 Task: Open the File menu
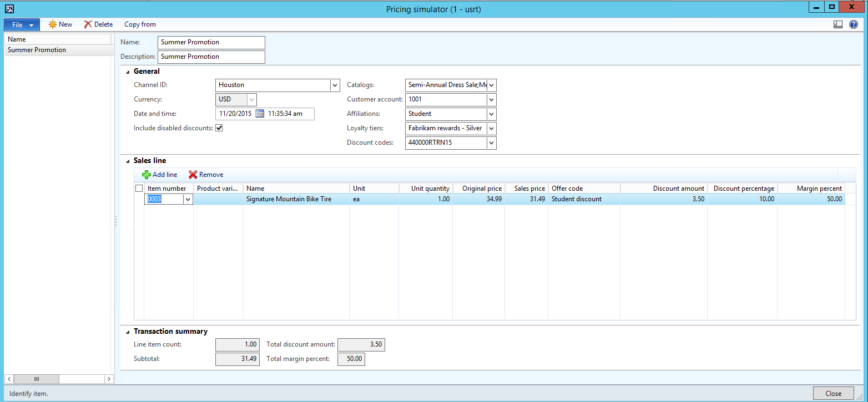point(22,25)
